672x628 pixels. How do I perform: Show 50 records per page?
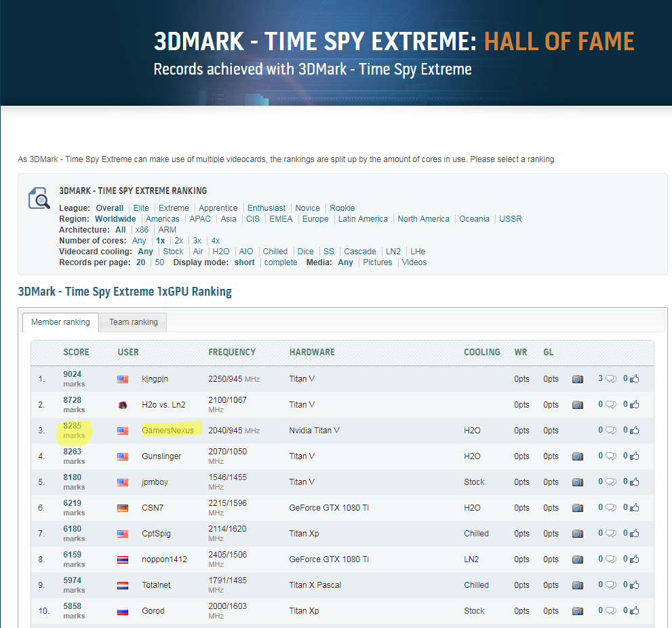159,262
